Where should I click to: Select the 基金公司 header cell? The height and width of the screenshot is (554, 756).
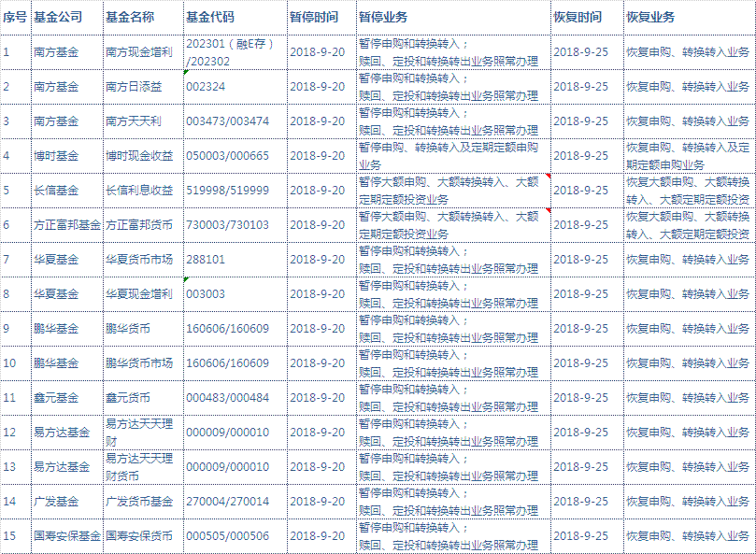pyautogui.click(x=57, y=18)
